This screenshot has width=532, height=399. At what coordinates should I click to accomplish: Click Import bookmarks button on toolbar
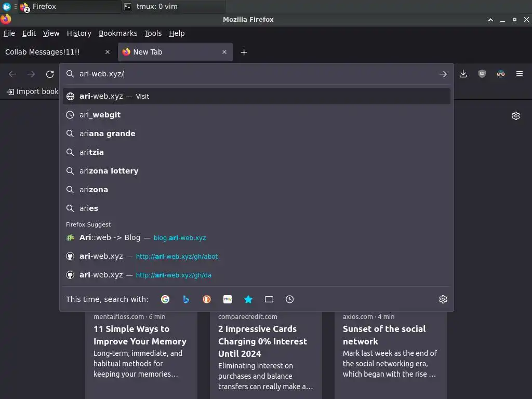pyautogui.click(x=32, y=91)
